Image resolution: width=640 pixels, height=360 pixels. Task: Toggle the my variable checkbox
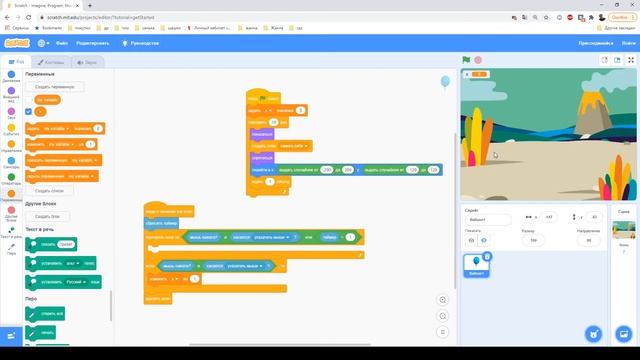(28, 100)
